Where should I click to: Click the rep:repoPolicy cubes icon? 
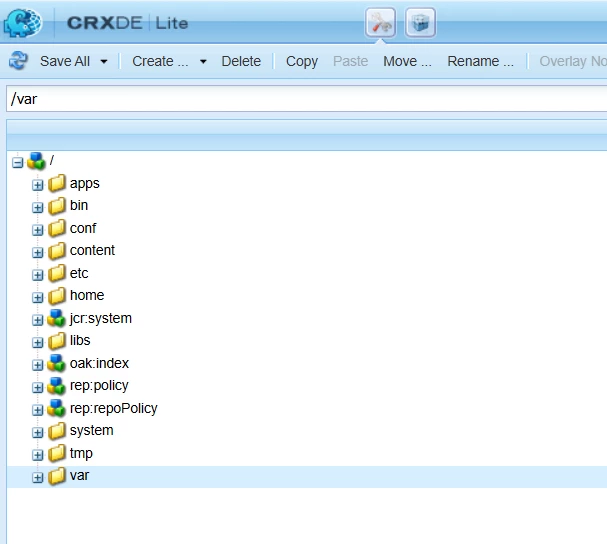click(56, 408)
